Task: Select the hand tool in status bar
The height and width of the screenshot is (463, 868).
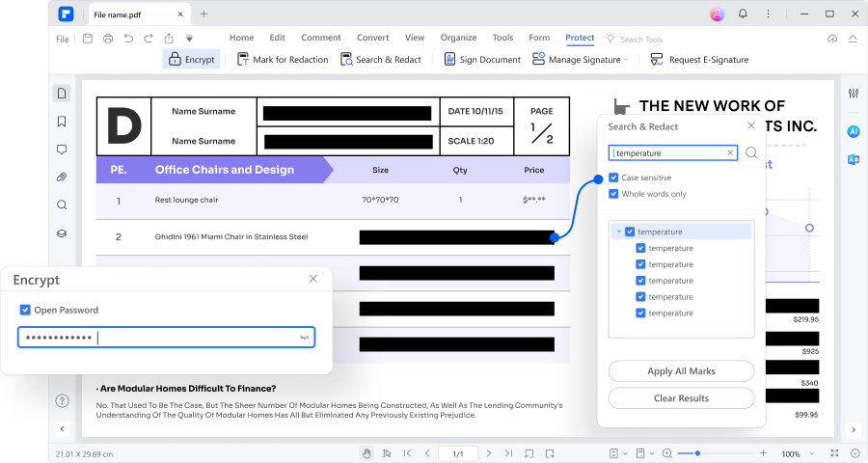Action: point(366,453)
